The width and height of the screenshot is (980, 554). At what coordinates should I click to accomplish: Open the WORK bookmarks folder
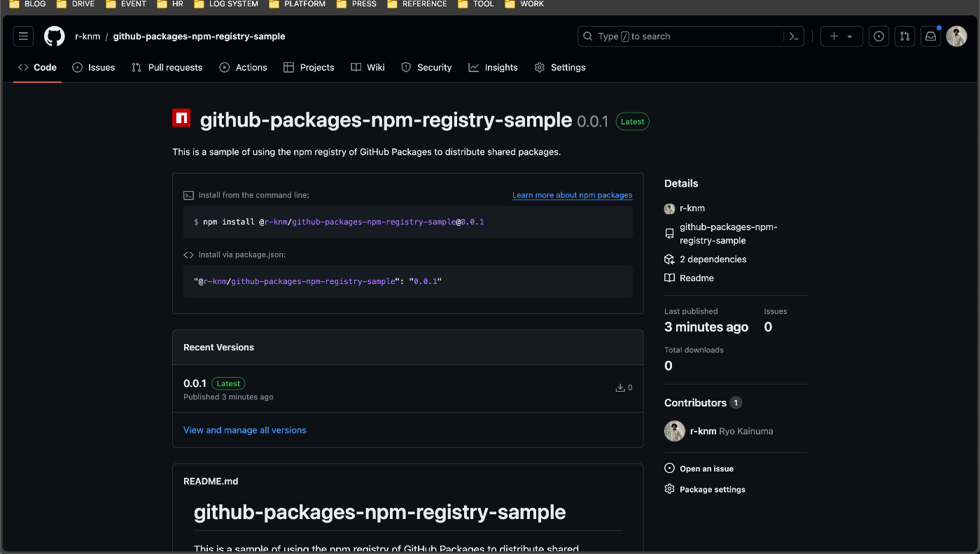click(x=524, y=4)
